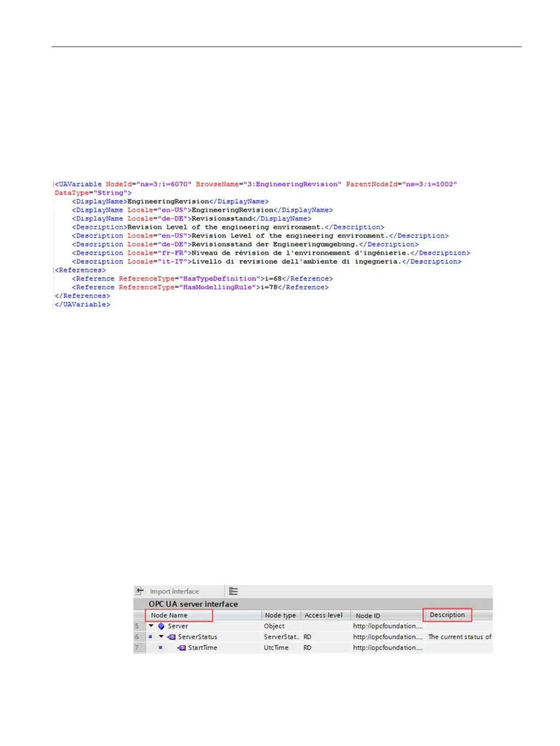Image resolution: width=560 pixels, height=746 pixels.
Task: Click the ServerStatus variable tag icon
Action: point(172,637)
